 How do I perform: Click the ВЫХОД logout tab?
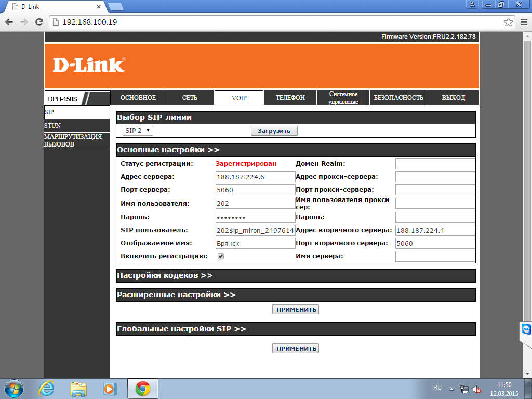pos(453,98)
